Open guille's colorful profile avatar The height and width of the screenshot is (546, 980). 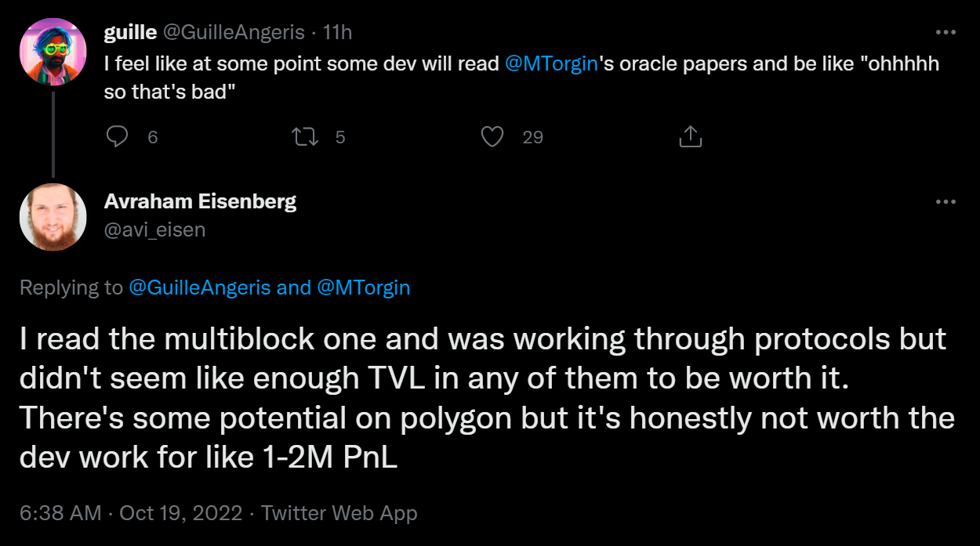[x=53, y=52]
